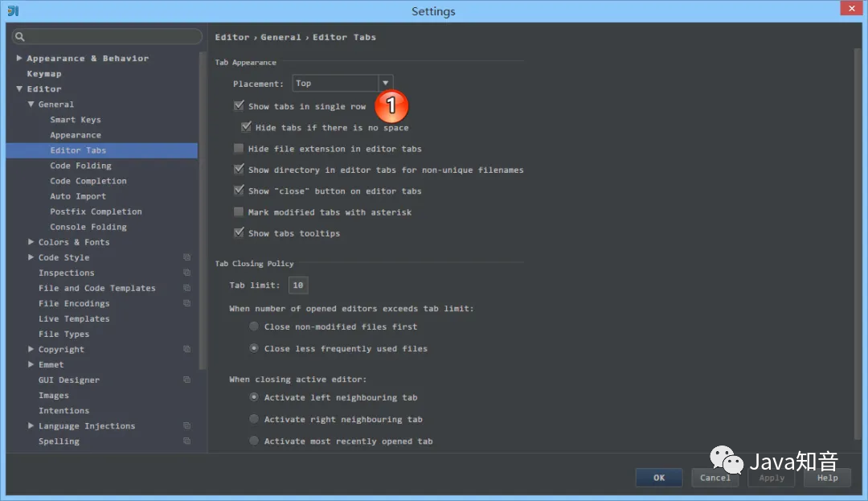Open Code Folding settings page

(x=80, y=166)
